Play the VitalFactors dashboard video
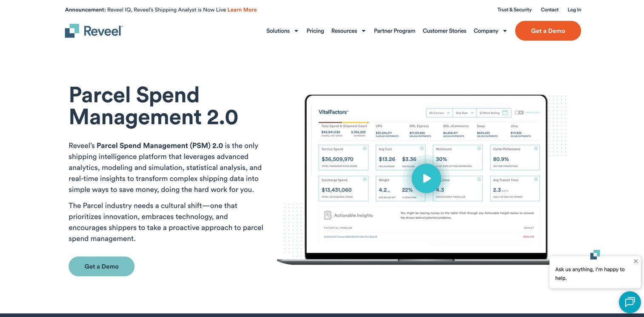The width and height of the screenshot is (644, 317). point(426,178)
